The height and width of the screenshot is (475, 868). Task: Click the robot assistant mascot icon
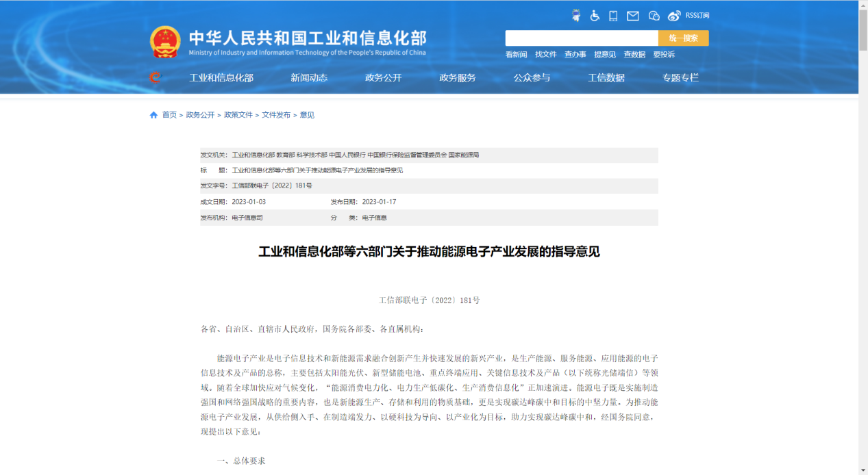point(576,16)
